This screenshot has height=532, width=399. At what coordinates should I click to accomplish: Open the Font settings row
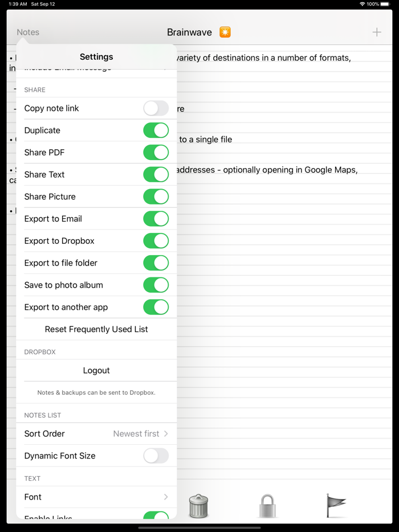point(96,497)
